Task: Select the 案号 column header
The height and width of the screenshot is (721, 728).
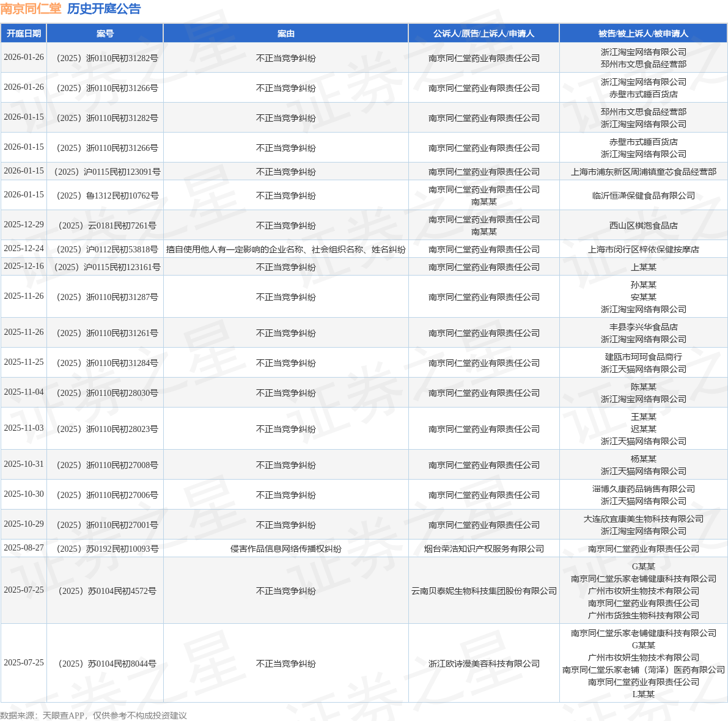Action: tap(105, 34)
